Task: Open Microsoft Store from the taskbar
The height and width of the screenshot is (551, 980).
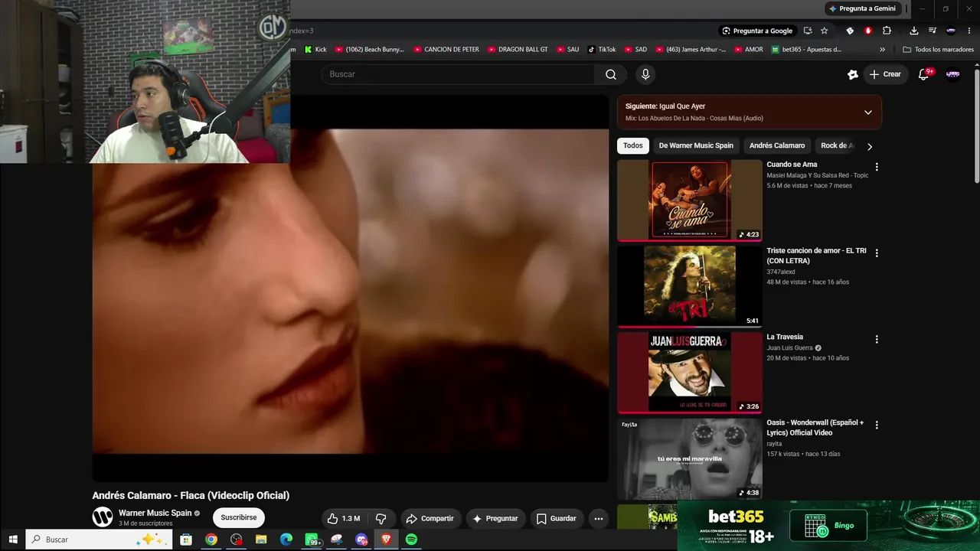Action: point(185,540)
